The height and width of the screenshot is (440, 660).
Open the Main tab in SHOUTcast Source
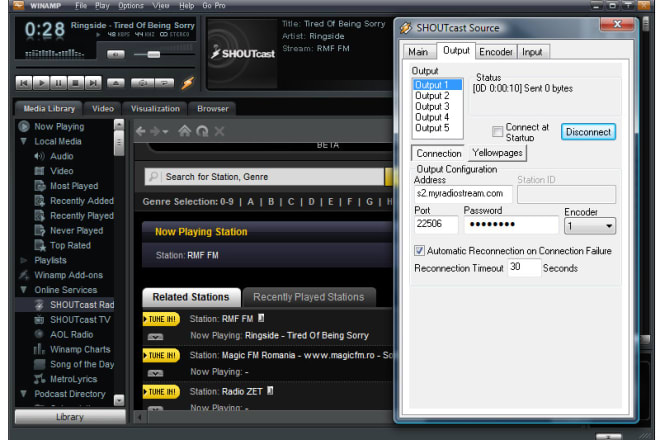tap(418, 52)
